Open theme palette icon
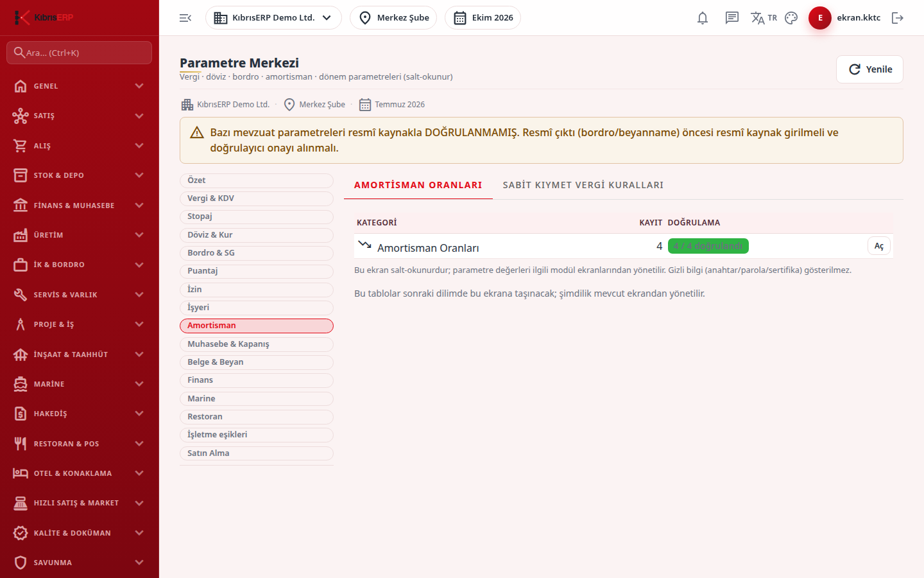 point(791,18)
